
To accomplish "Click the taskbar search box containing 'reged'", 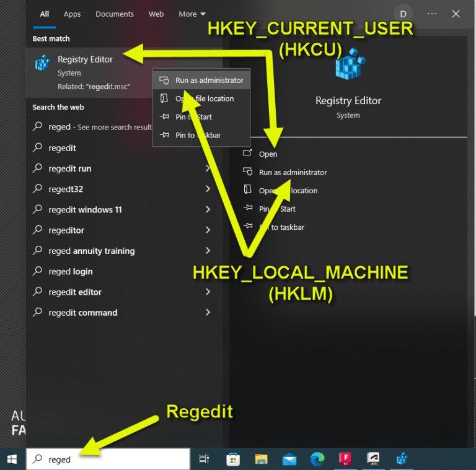I will pos(108,459).
